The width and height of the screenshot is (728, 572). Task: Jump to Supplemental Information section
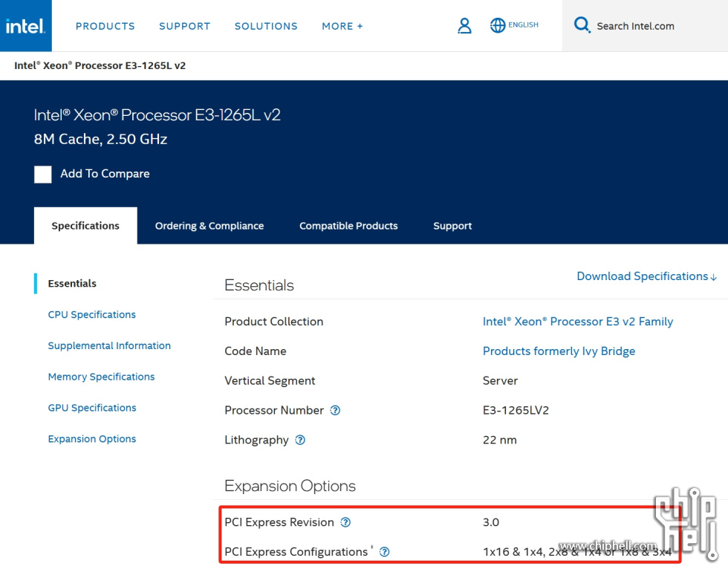[110, 346]
